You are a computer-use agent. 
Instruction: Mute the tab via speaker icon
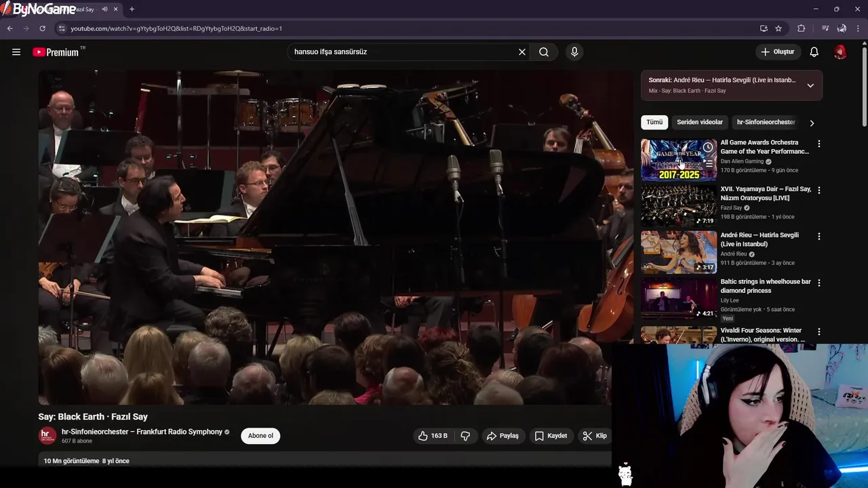[x=104, y=9]
